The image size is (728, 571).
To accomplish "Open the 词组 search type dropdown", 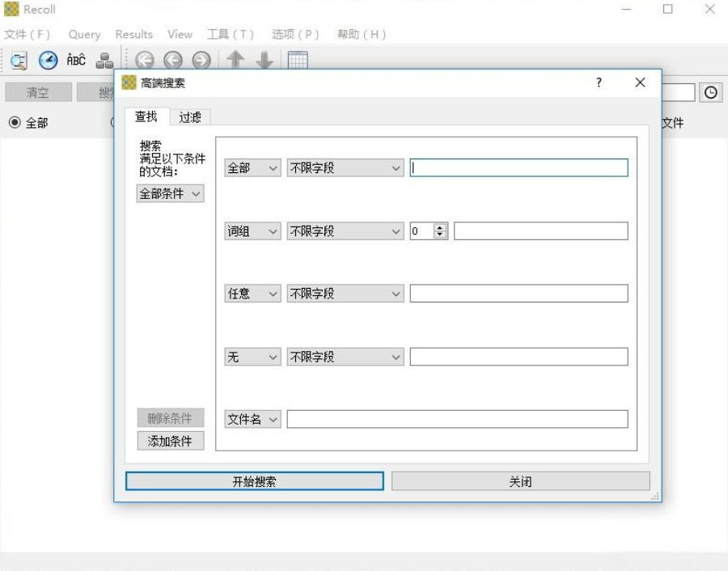I will (252, 231).
